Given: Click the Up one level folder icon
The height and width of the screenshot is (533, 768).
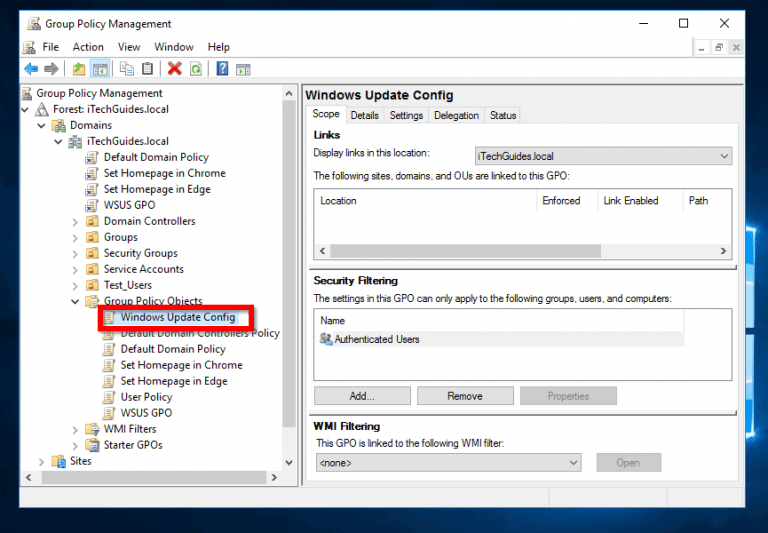Looking at the screenshot, I should coord(79,69).
